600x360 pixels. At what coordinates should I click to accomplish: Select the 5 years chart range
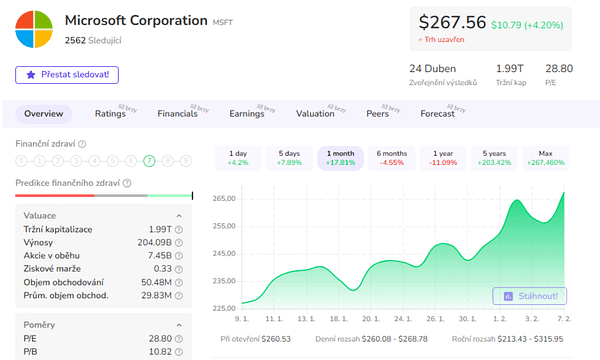(x=494, y=158)
